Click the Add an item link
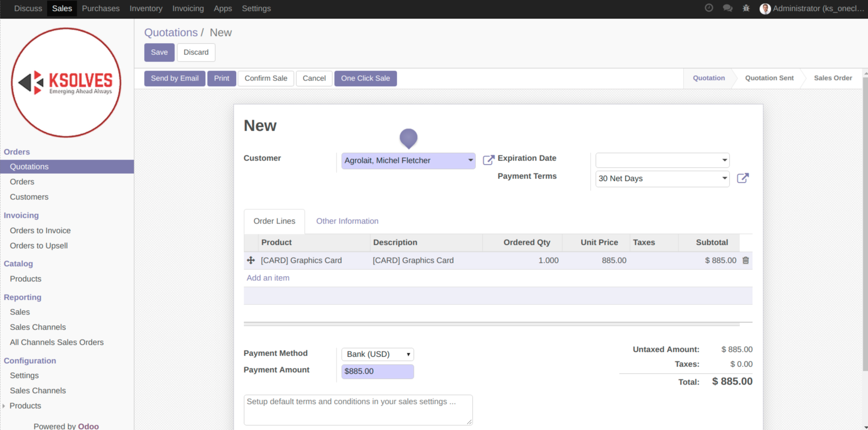The image size is (868, 430). pyautogui.click(x=268, y=278)
